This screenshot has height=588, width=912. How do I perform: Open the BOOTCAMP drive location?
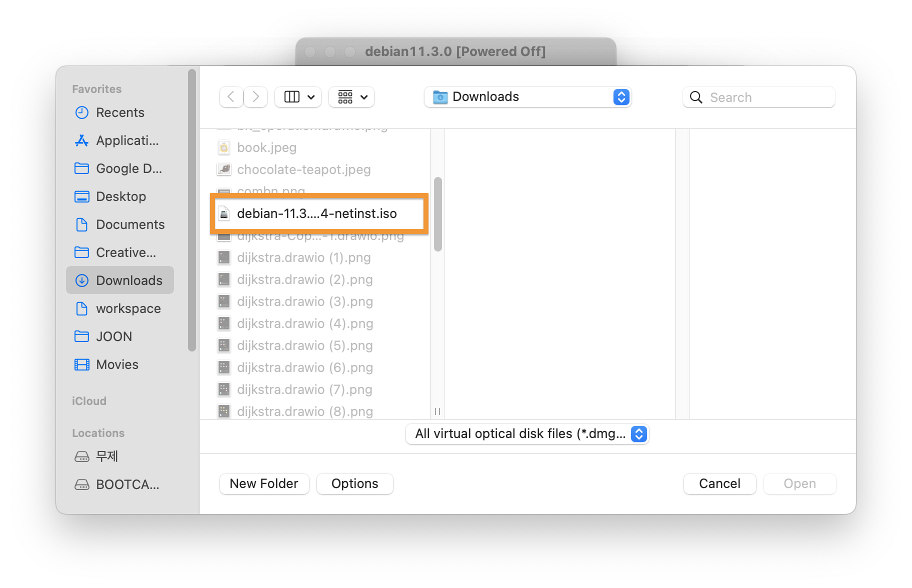click(x=127, y=484)
